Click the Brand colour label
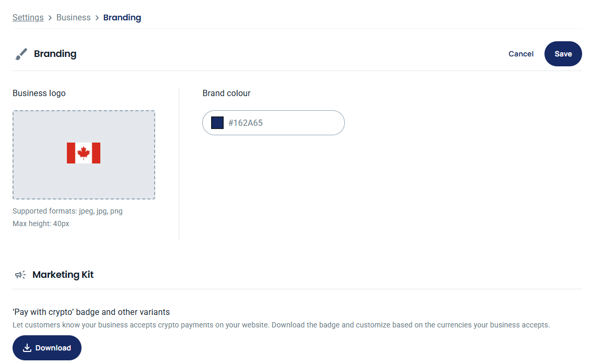 (x=226, y=93)
